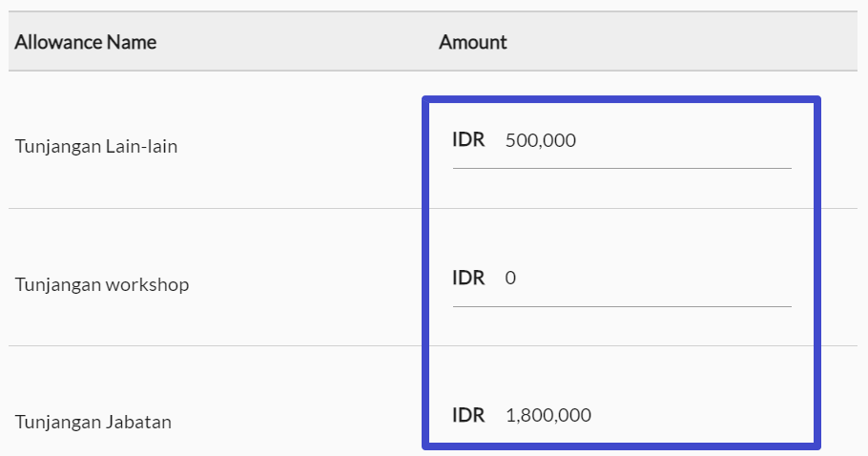Select the Tunjangan Lain-lain row label

click(x=95, y=147)
